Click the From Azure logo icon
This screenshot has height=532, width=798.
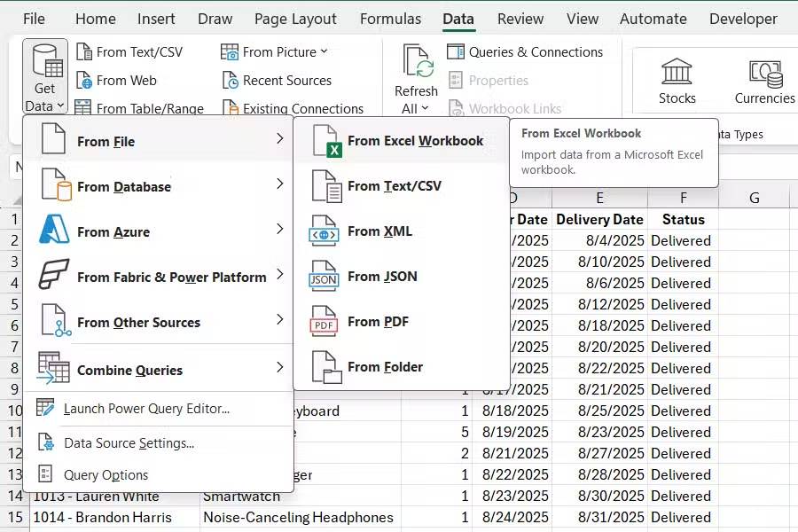54,231
